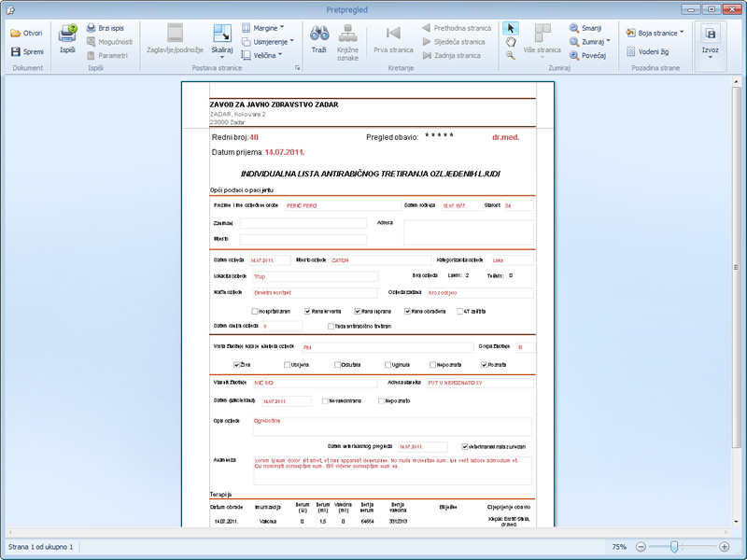Image resolution: width=747 pixels, height=560 pixels.
Task: Show the Knjižne oznake bookmarks panel
Action: click(347, 42)
